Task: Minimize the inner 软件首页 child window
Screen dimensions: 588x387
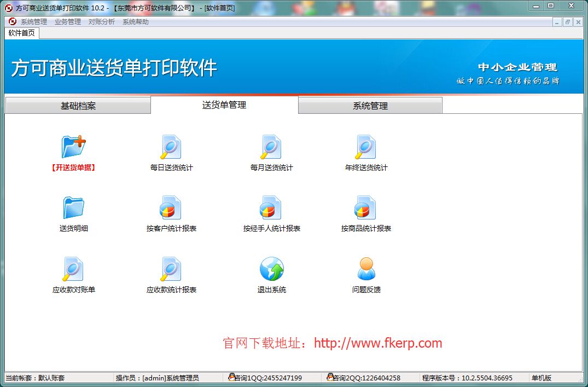Action: tap(557, 22)
